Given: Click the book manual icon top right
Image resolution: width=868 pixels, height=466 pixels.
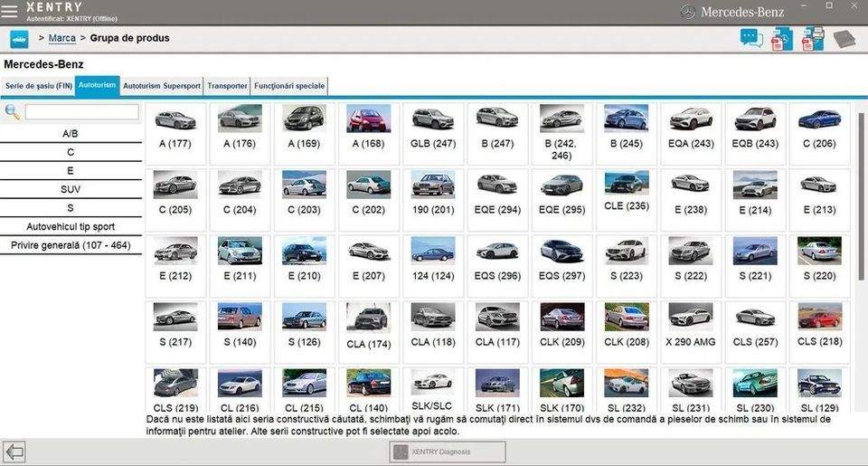Looking at the screenshot, I should tap(844, 39).
